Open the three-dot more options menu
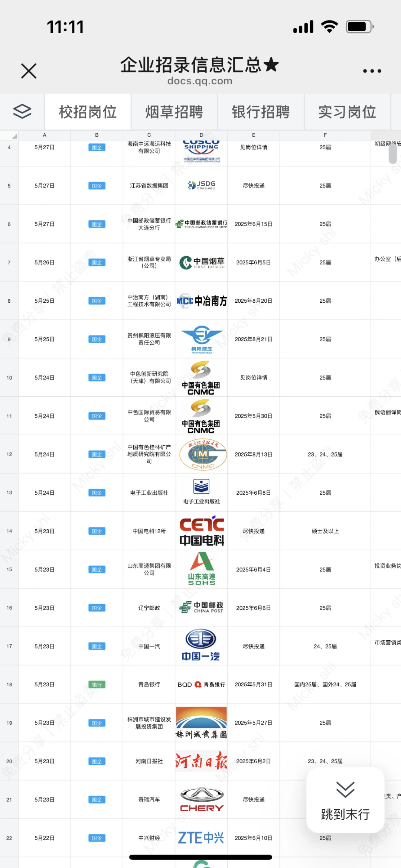The image size is (401, 868). pos(372,71)
